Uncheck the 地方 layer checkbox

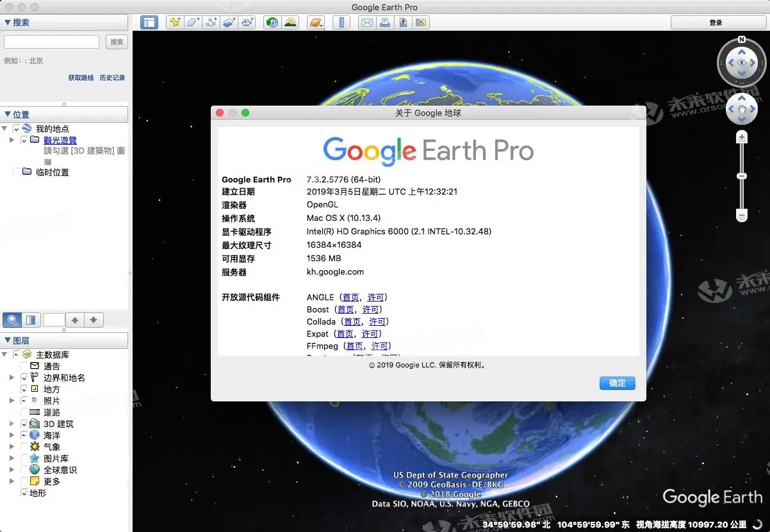click(25, 389)
